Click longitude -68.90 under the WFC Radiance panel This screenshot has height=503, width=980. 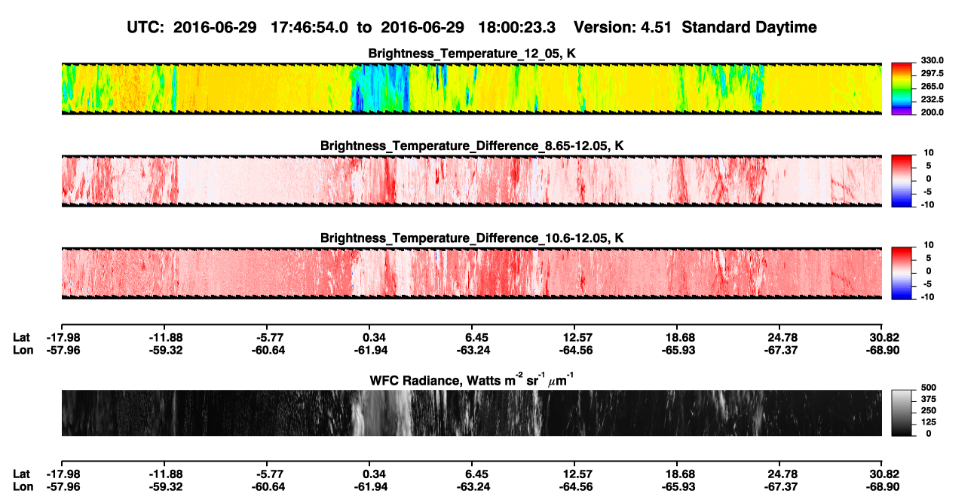point(882,486)
